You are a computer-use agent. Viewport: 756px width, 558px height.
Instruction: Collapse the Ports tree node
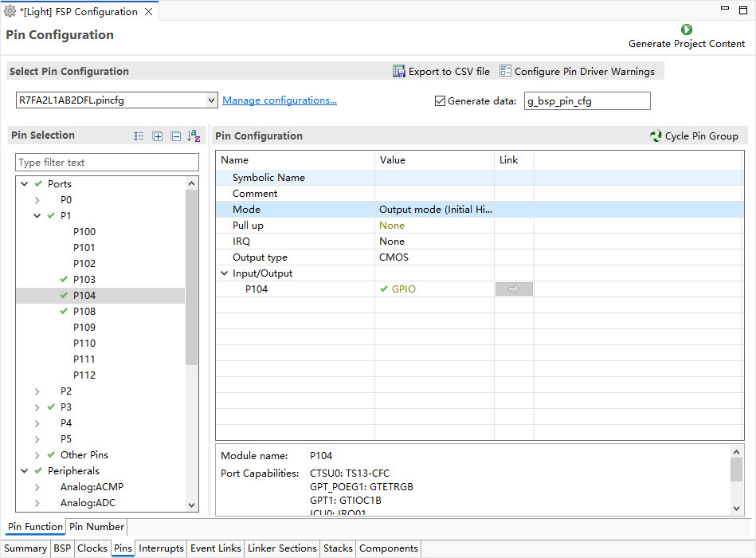pyautogui.click(x=25, y=184)
